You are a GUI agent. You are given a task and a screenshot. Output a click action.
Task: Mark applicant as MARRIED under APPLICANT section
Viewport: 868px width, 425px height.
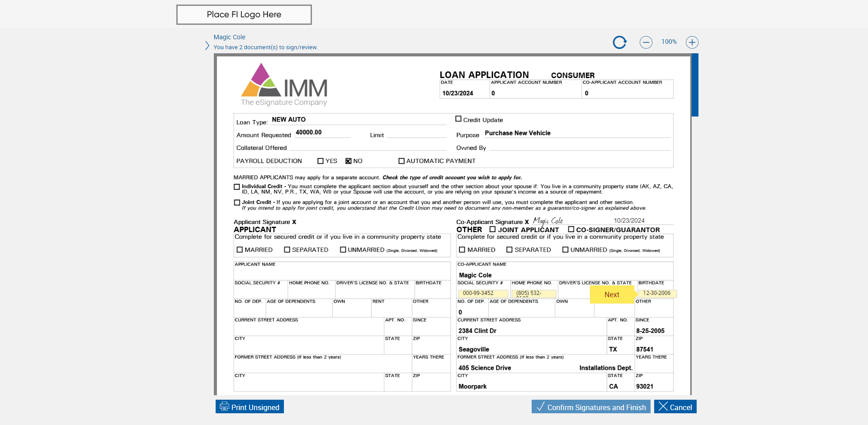click(x=240, y=249)
